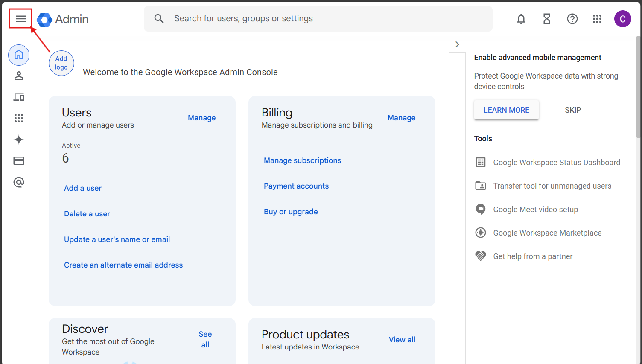642x364 pixels.
Task: Open the tasks hourglass icon
Action: (546, 19)
